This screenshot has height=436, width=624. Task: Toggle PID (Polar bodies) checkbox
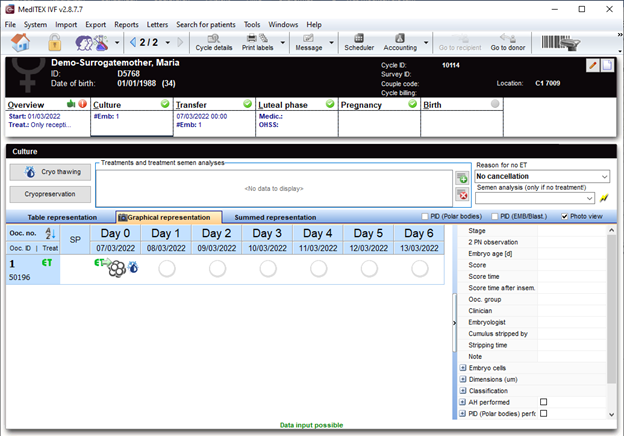point(425,216)
